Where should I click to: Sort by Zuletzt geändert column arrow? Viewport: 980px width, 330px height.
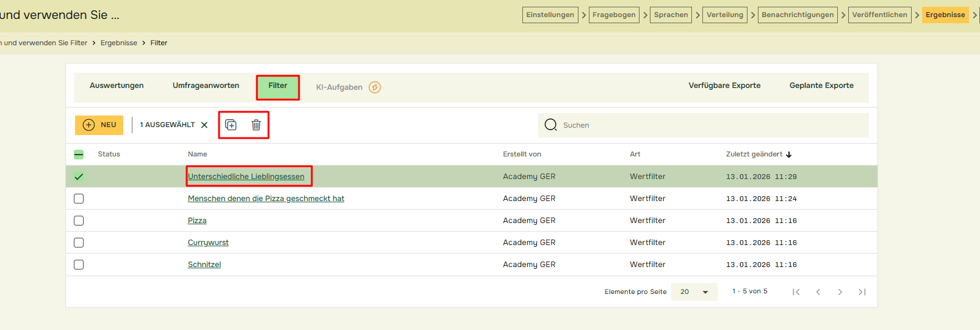(788, 155)
